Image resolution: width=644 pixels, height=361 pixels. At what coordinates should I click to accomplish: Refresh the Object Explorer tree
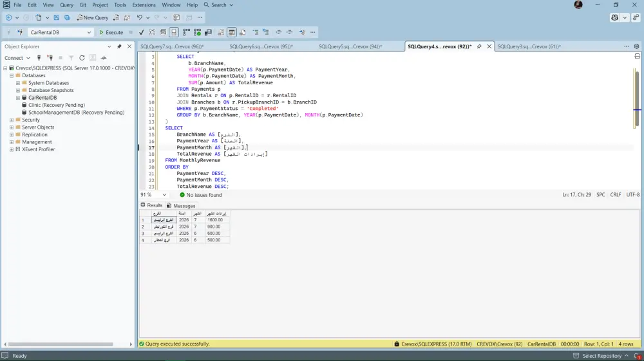point(82,58)
